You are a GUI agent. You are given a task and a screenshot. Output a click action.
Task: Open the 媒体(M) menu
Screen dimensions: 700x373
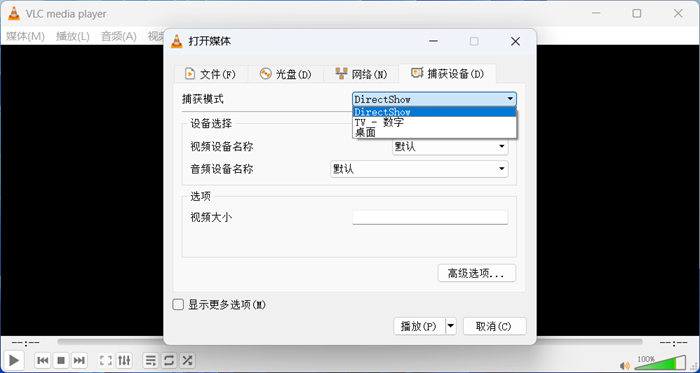25,37
